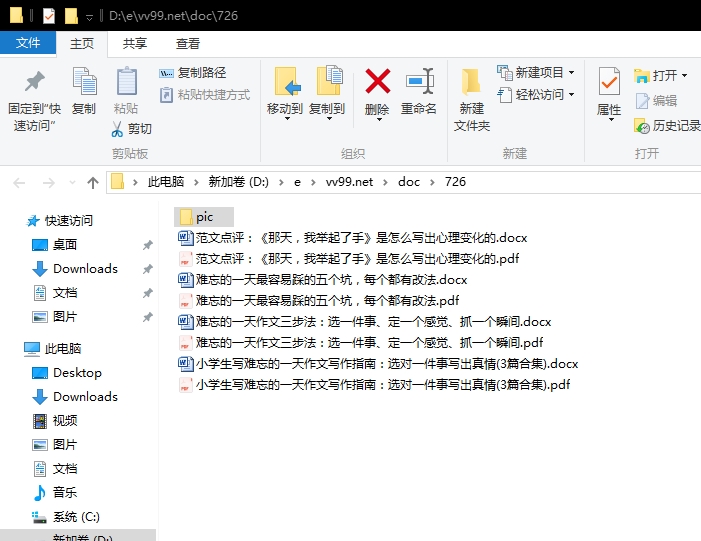Open the History record icon
The height and width of the screenshot is (541, 701).
click(x=642, y=127)
